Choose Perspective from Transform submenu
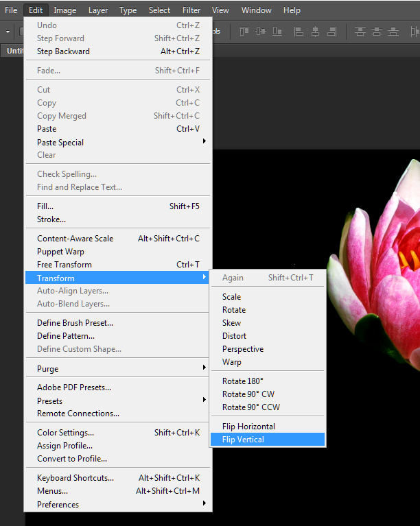This screenshot has width=420, height=526. (x=268, y=349)
